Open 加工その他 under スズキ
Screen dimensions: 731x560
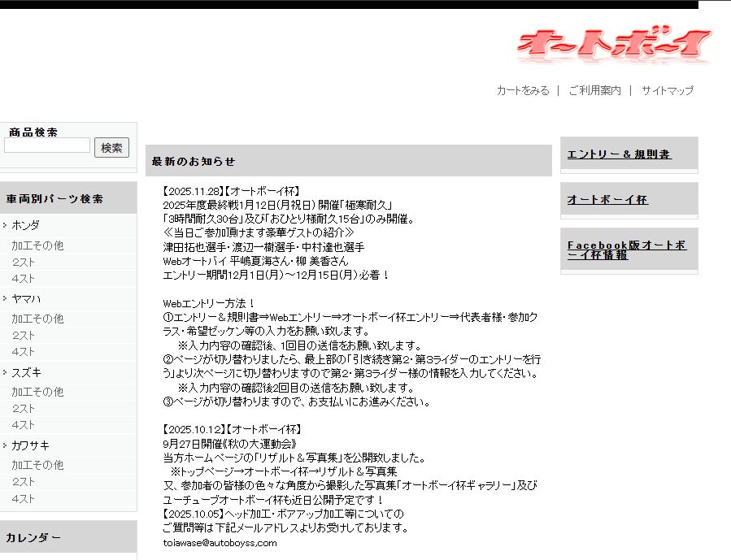(37, 392)
